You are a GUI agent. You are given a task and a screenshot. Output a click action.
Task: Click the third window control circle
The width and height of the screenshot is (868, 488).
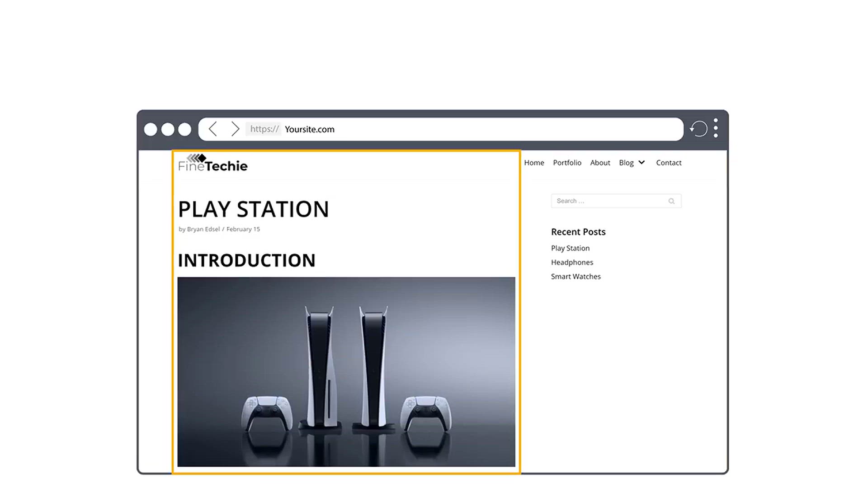tap(184, 129)
